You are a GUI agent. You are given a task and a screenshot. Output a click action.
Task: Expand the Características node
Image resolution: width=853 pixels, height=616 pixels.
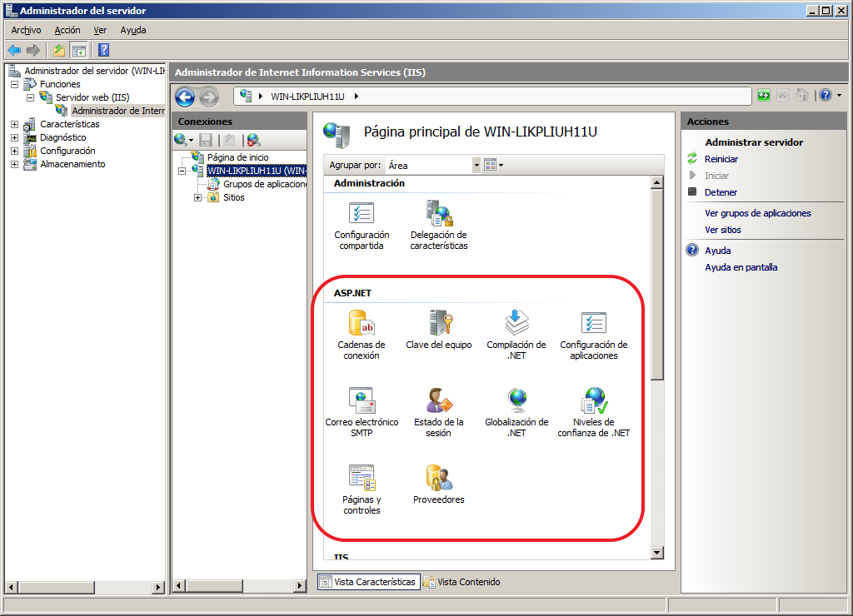14,124
